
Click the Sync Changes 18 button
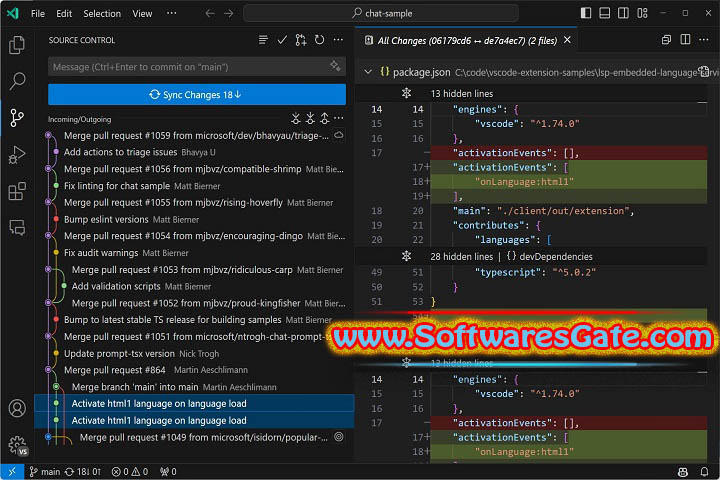point(197,95)
